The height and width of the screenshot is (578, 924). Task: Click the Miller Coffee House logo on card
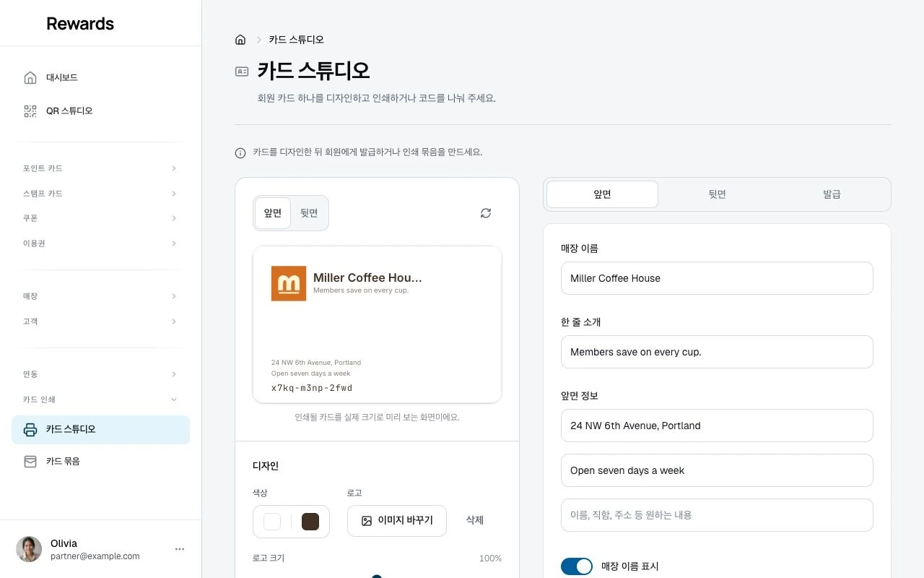click(289, 283)
